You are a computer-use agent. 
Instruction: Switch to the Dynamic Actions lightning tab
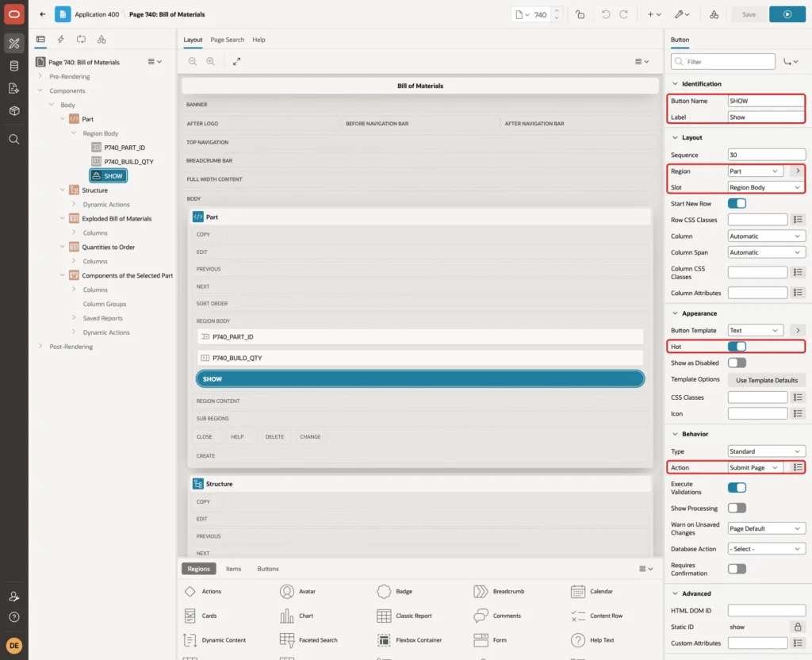[60, 40]
